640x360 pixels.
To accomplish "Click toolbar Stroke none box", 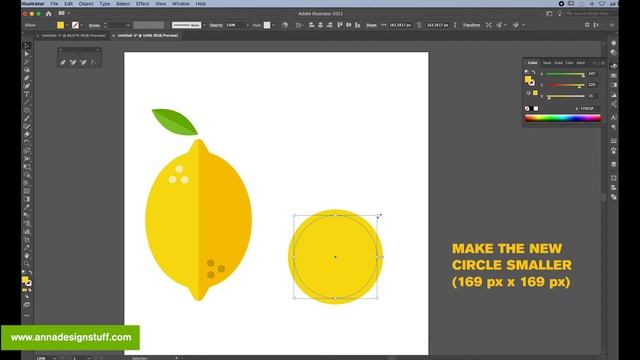I will click(29, 283).
